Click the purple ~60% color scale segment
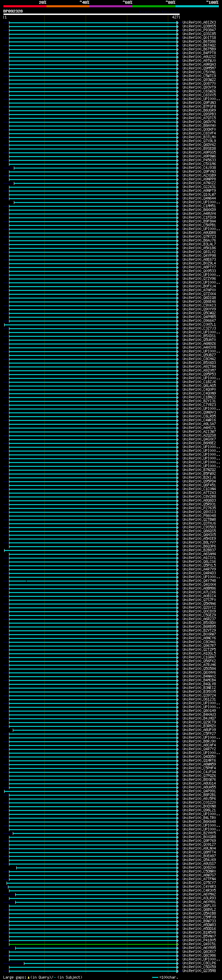This screenshot has width=222, height=980. pyautogui.click(x=111, y=6)
